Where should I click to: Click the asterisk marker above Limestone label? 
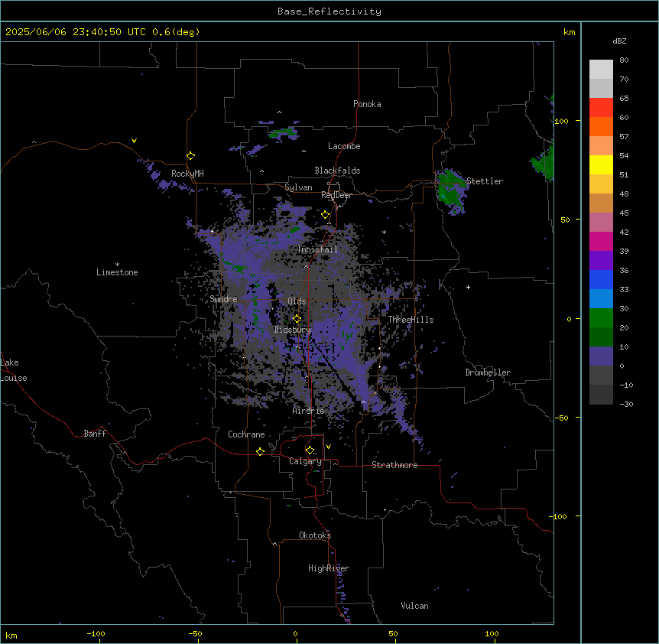tap(117, 264)
